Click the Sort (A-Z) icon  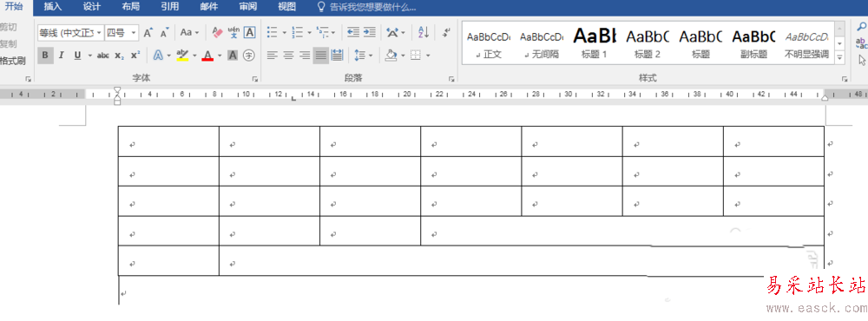pos(423,33)
